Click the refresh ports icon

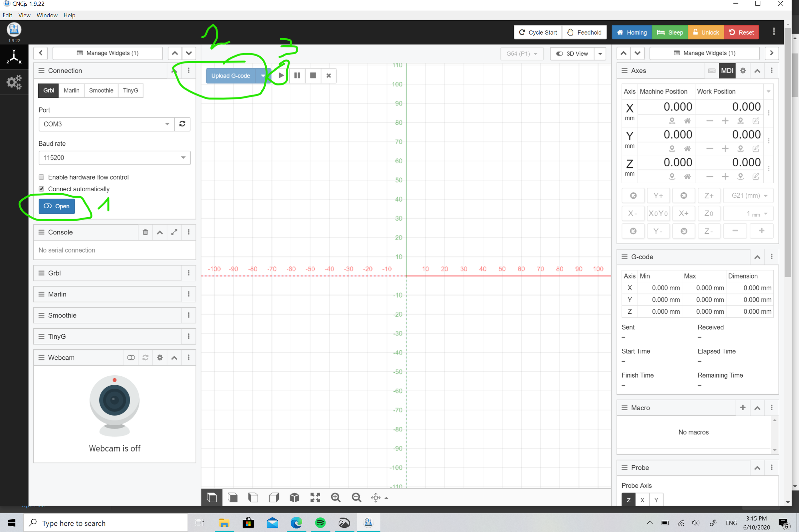(182, 124)
